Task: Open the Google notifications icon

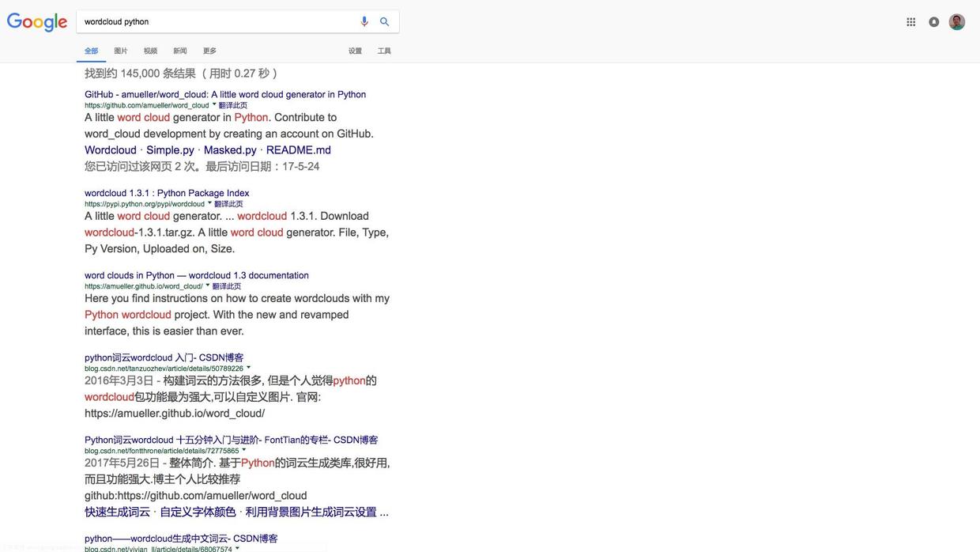Action: tap(934, 22)
